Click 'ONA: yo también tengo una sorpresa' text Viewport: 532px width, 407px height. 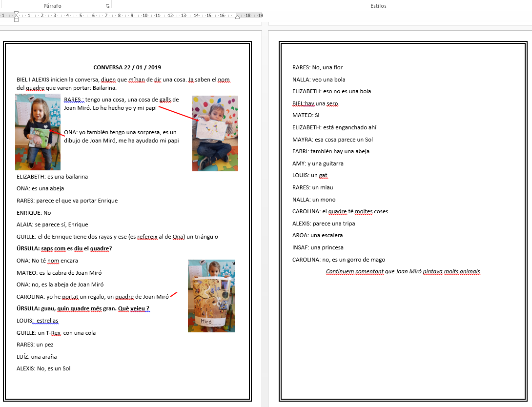point(122,136)
